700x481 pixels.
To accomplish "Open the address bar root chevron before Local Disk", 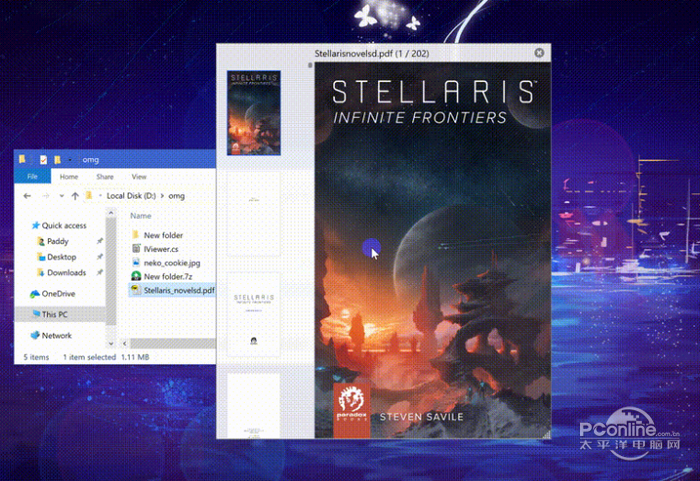I will [x=100, y=196].
